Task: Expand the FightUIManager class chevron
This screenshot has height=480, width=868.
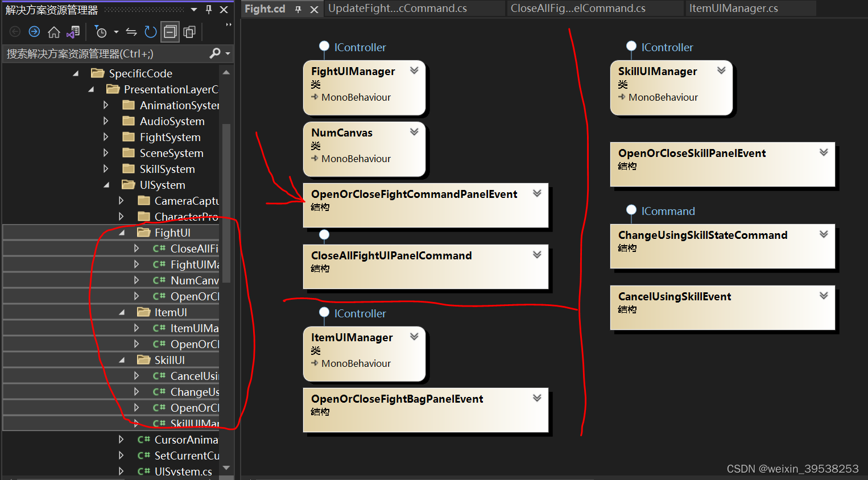Action: pos(414,71)
